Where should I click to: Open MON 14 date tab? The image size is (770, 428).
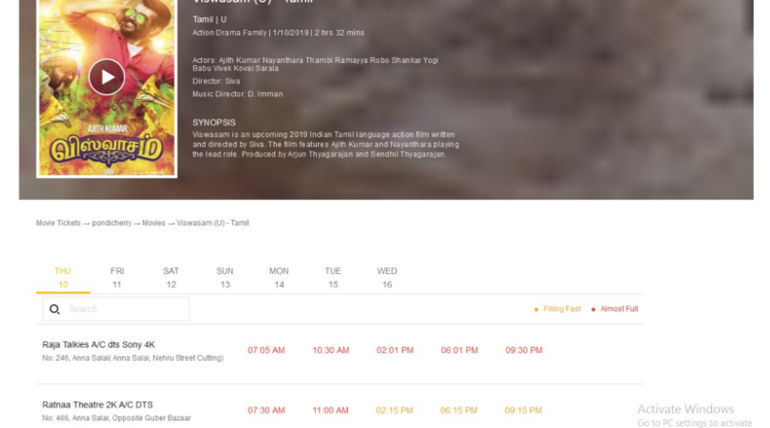coord(279,278)
